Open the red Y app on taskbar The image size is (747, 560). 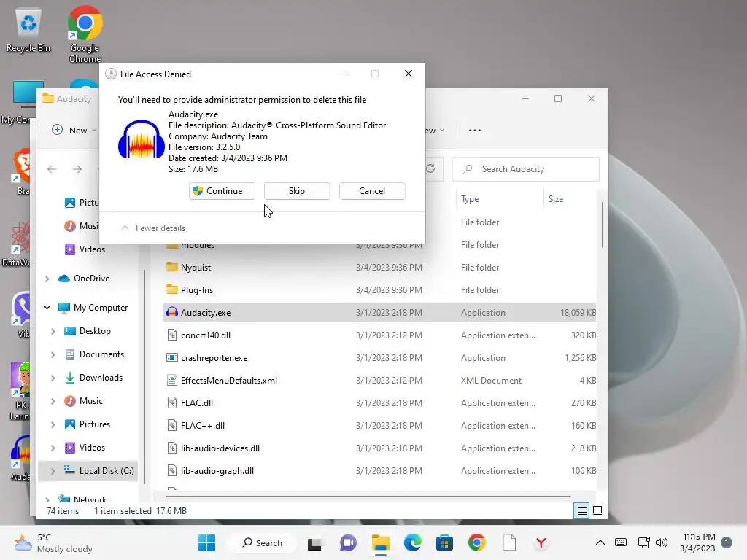pyautogui.click(x=541, y=542)
